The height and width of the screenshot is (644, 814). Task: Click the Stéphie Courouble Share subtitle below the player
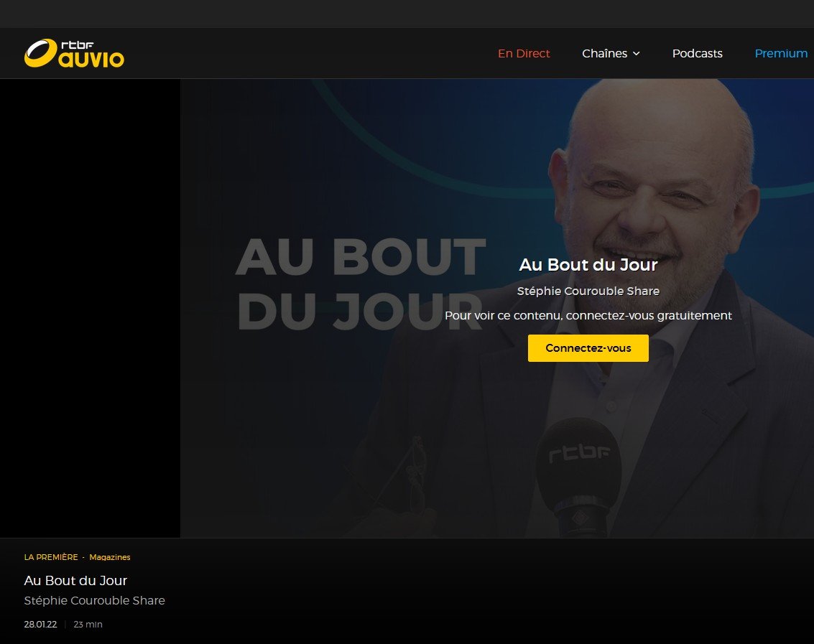point(95,600)
